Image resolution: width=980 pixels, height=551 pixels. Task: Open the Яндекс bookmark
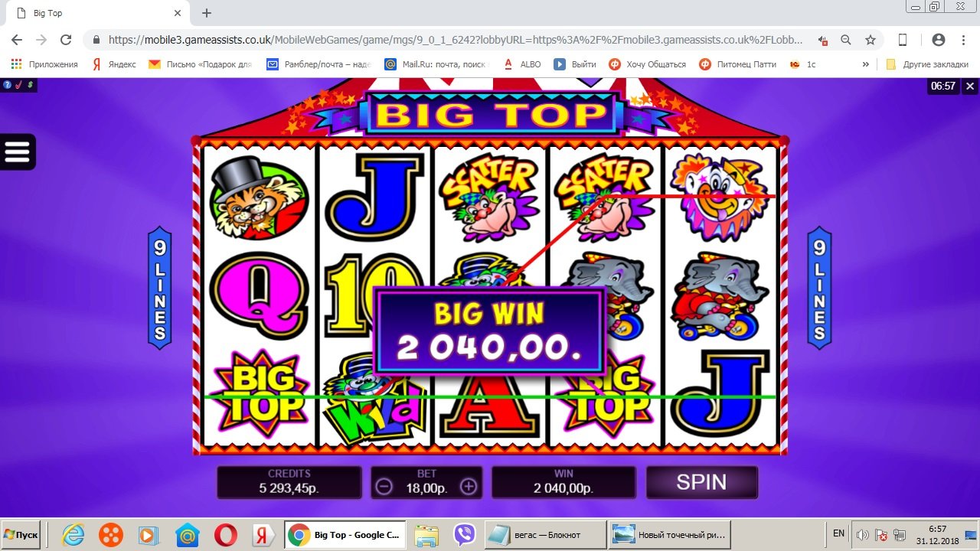point(114,64)
